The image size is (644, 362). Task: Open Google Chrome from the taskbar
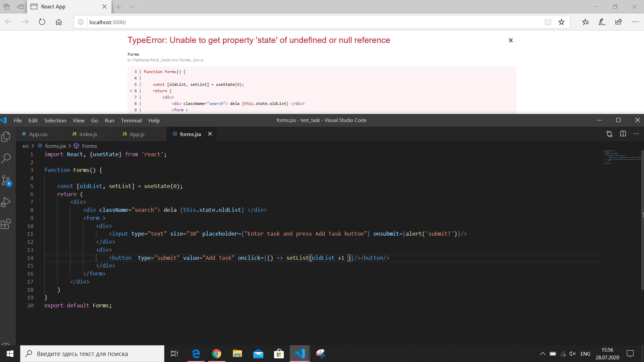[x=217, y=354]
